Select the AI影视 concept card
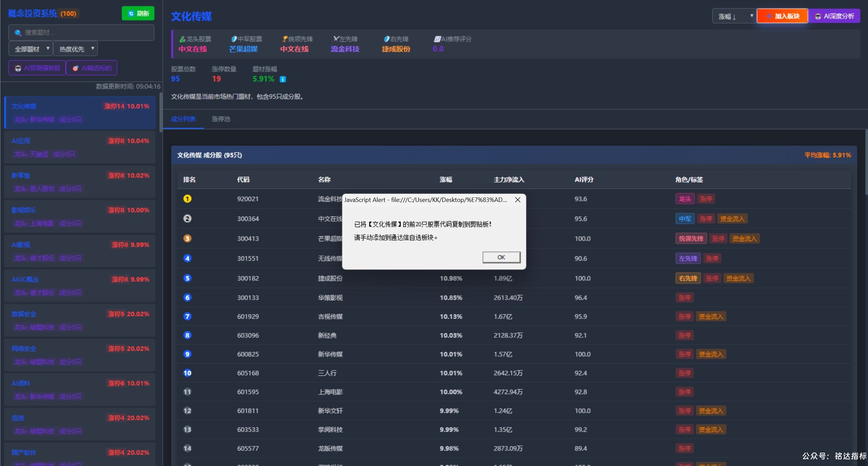The height and width of the screenshot is (466, 868). pyautogui.click(x=80, y=251)
